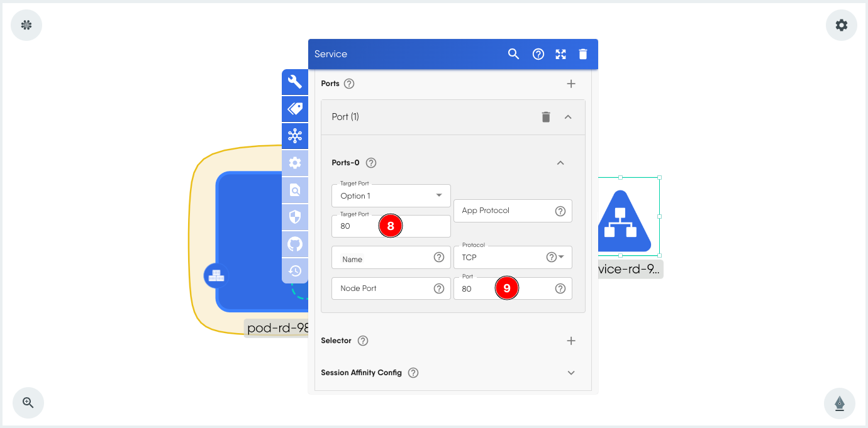Open the settings gear in top right
The image size is (868, 428).
point(842,25)
